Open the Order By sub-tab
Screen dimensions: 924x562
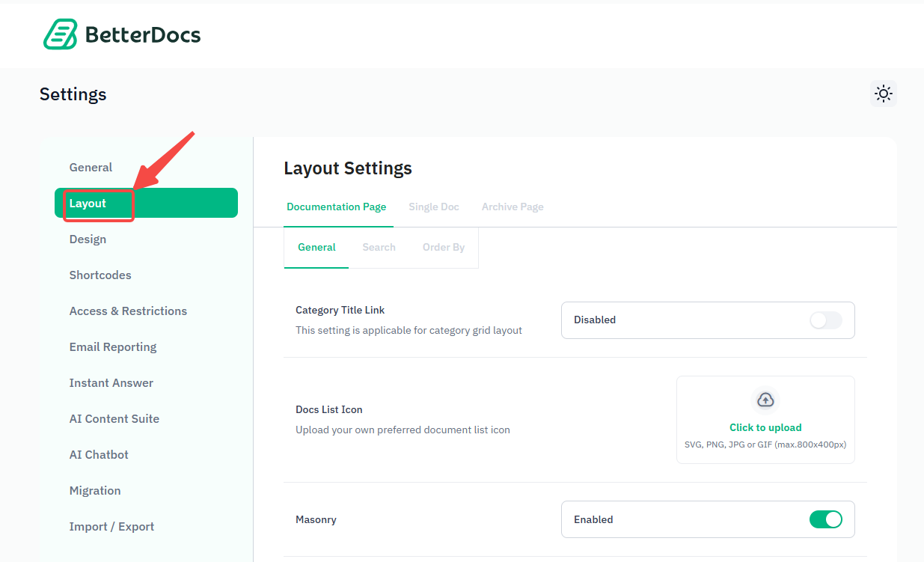coord(443,247)
